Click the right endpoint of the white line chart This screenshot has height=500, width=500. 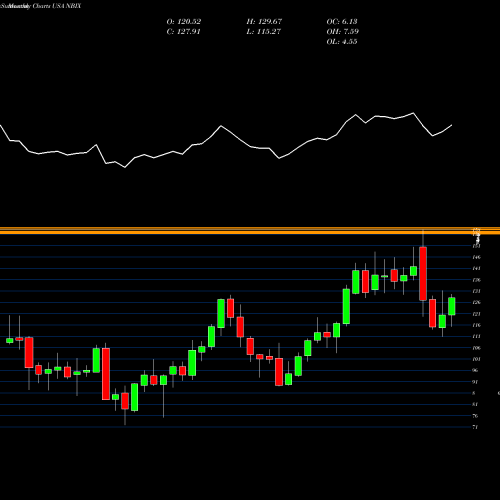coord(452,125)
